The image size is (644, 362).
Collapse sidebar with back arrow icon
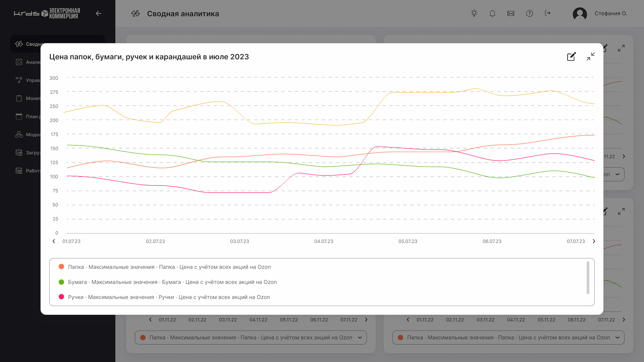(98, 13)
